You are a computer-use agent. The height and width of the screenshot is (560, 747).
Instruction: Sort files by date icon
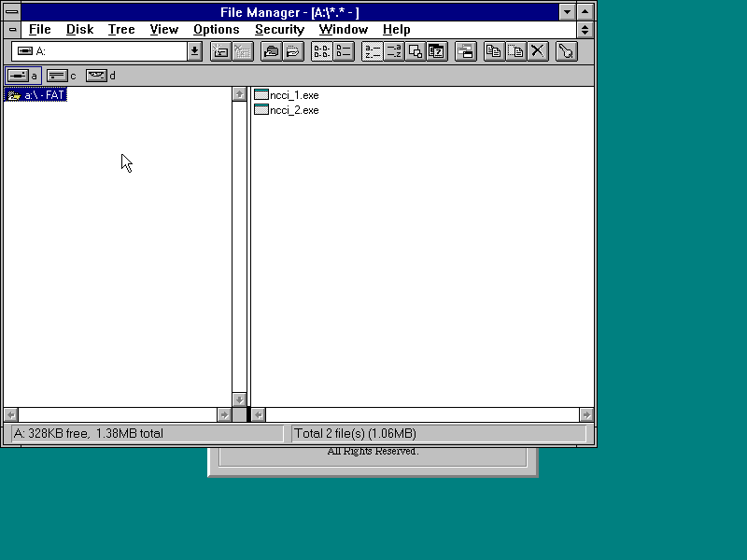437,51
